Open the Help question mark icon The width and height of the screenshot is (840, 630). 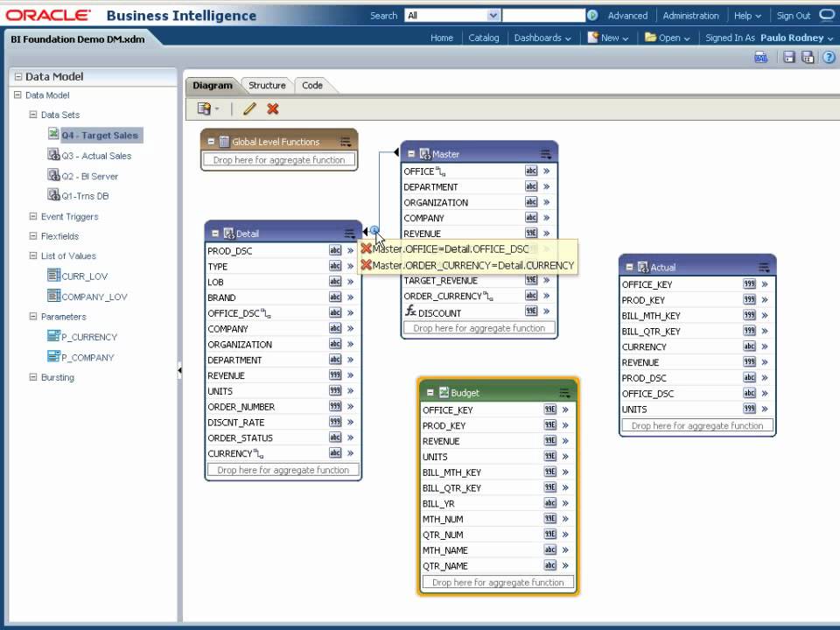(829, 57)
